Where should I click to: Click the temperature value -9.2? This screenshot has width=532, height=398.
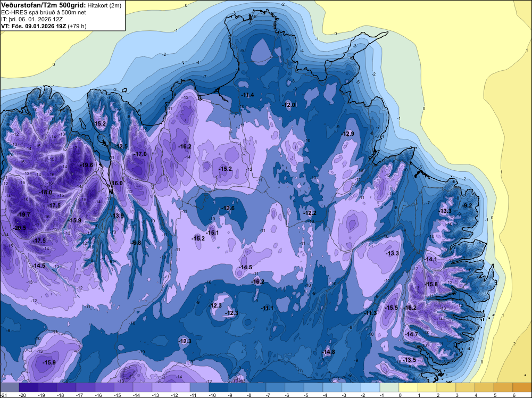pos(467,205)
